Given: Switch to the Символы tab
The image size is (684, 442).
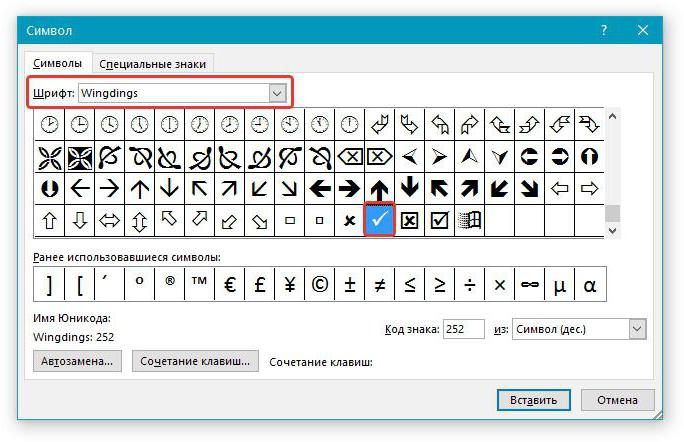Looking at the screenshot, I should point(58,63).
